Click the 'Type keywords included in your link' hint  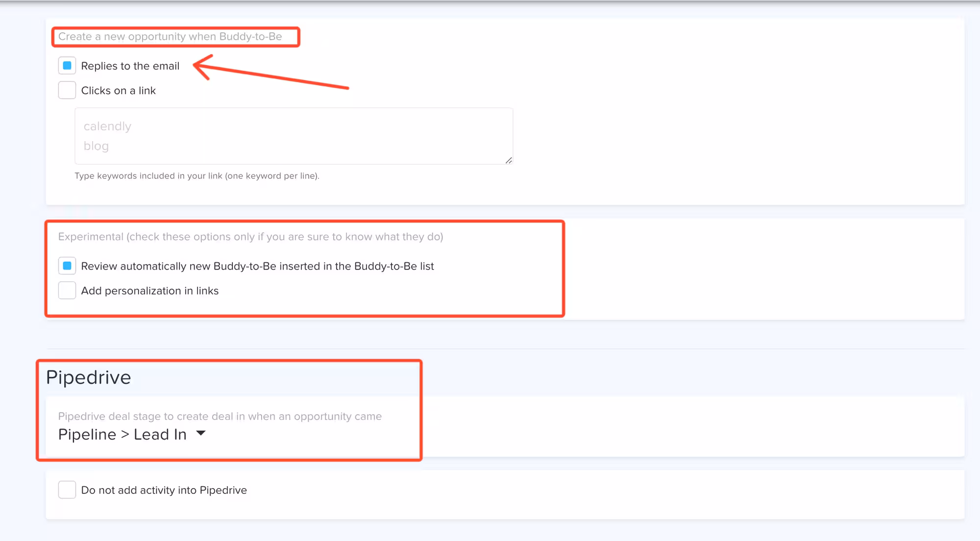[196, 176]
